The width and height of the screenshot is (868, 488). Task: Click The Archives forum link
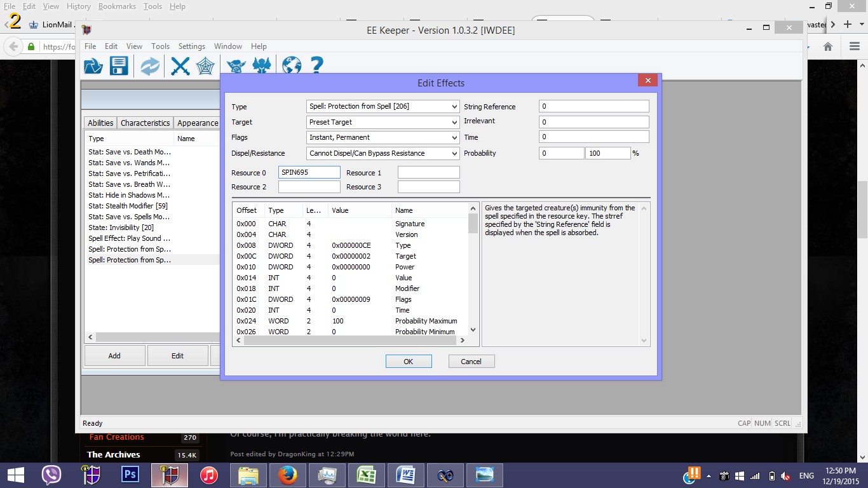point(114,454)
